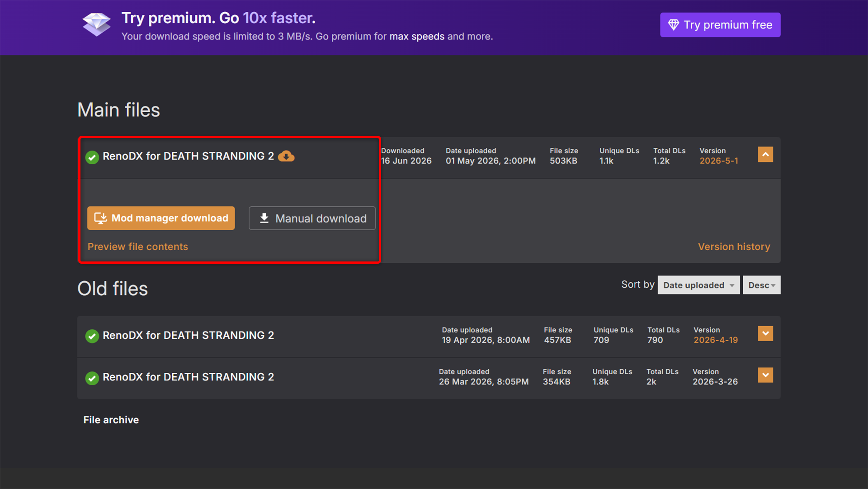Expand the 2026-4-19 old file row
868x489 pixels.
coord(765,333)
